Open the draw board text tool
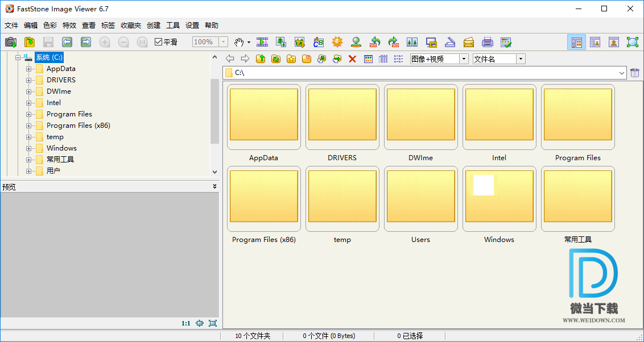The height and width of the screenshot is (342, 644). (319, 42)
